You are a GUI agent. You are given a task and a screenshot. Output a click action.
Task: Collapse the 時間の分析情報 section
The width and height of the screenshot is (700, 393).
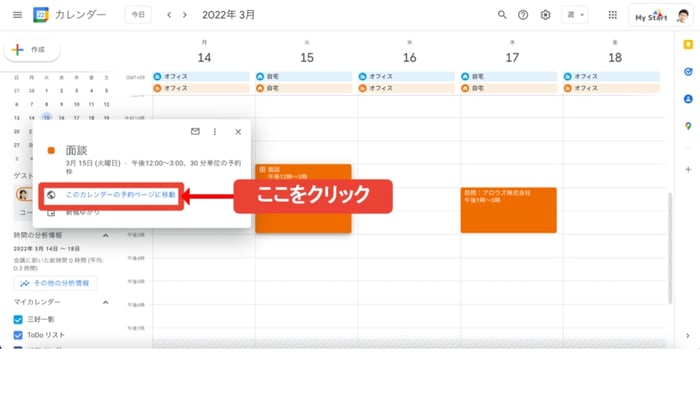click(106, 235)
